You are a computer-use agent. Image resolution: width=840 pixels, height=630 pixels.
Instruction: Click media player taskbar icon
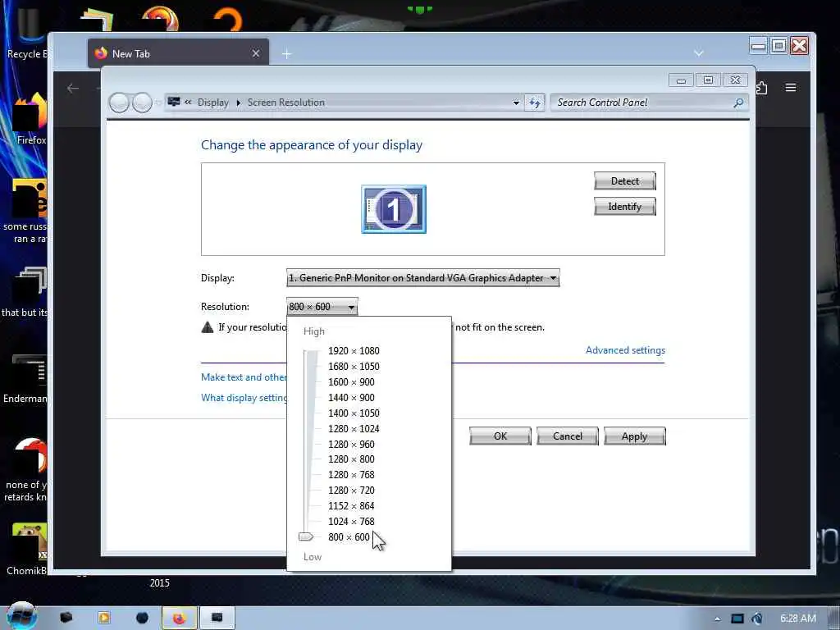point(104,619)
